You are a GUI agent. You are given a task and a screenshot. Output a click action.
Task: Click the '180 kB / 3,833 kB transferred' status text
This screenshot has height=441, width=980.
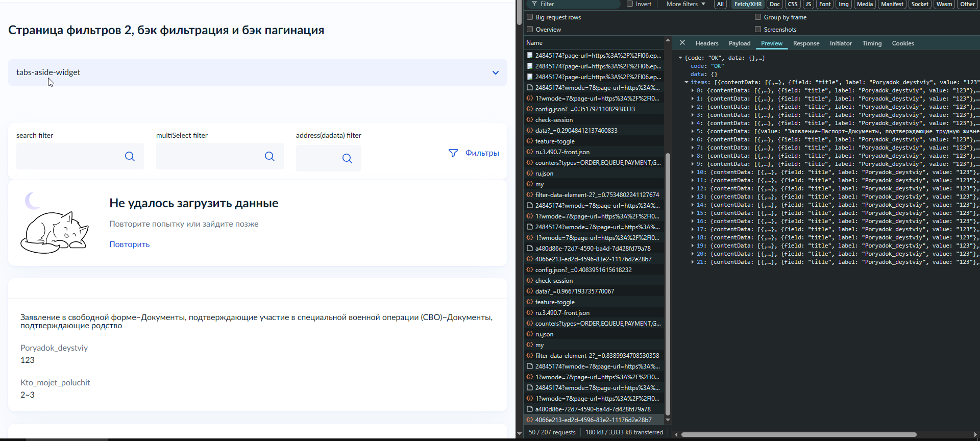tap(624, 432)
